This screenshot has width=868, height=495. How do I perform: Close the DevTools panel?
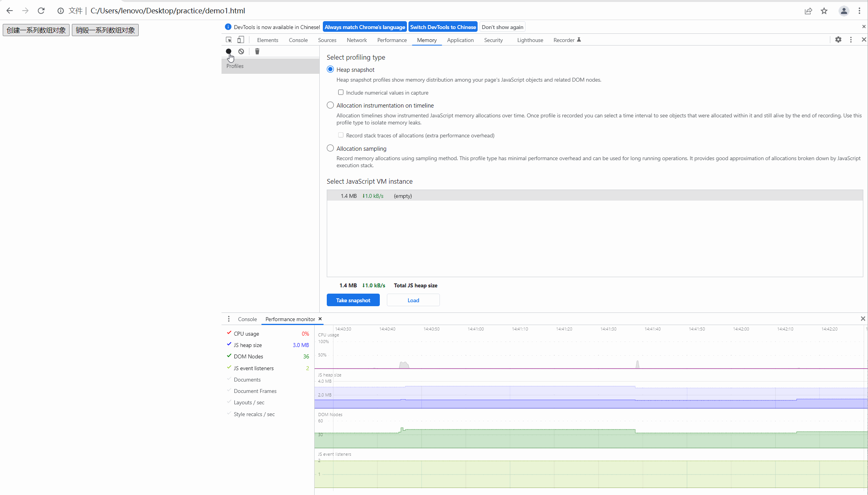864,40
